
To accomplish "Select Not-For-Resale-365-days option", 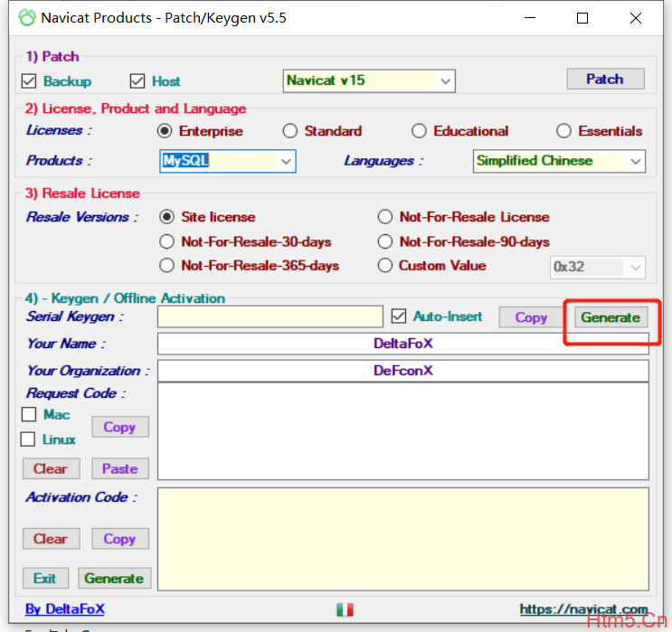I will pos(166,265).
